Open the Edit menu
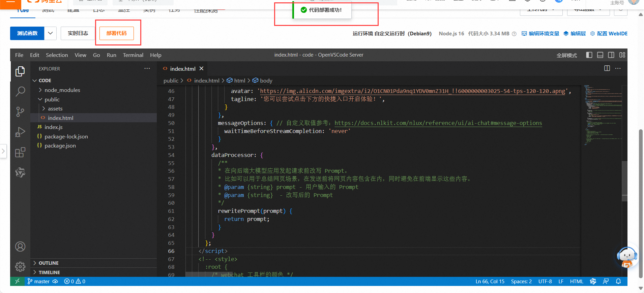 point(34,55)
